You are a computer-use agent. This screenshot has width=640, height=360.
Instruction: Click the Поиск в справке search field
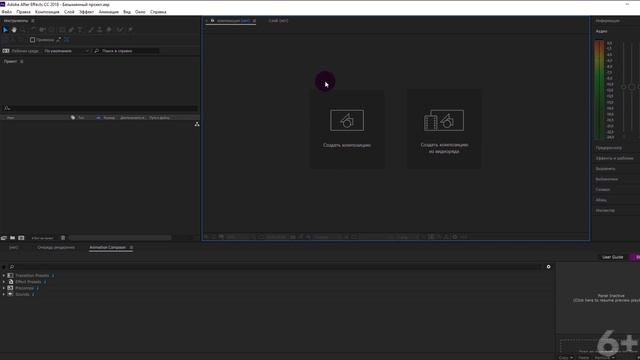[127, 51]
